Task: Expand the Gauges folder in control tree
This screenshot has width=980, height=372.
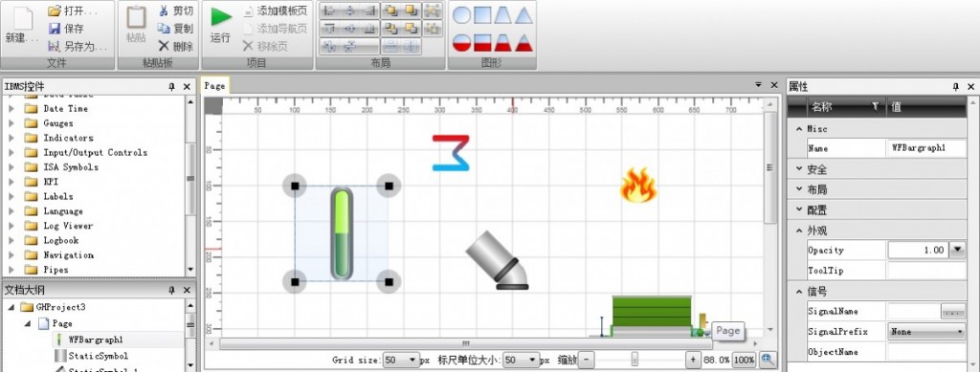Action: click(x=11, y=123)
